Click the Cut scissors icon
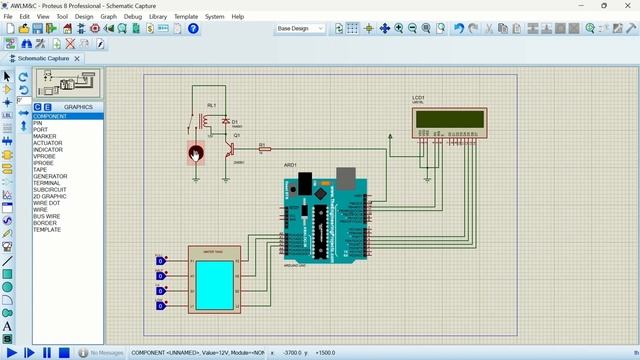The width and height of the screenshot is (640, 360). point(489,29)
